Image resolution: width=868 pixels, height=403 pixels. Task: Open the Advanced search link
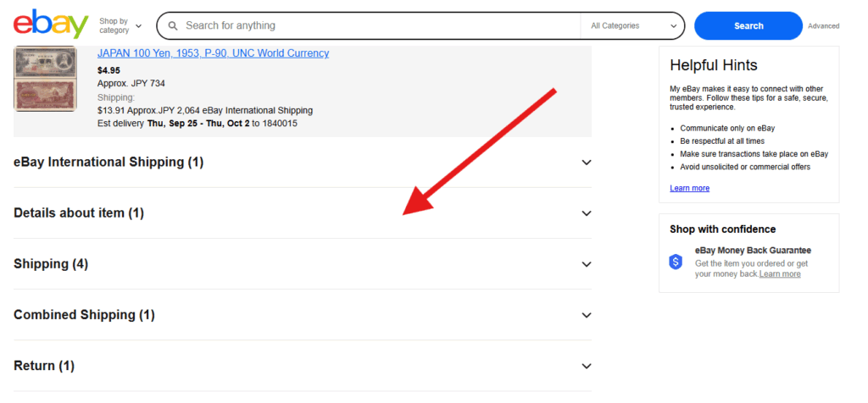pos(823,26)
